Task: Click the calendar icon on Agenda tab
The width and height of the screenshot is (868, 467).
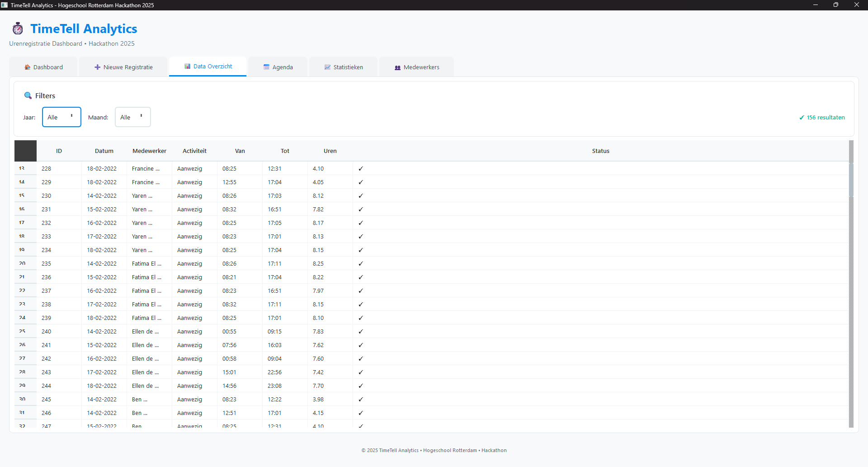Action: pos(266,67)
